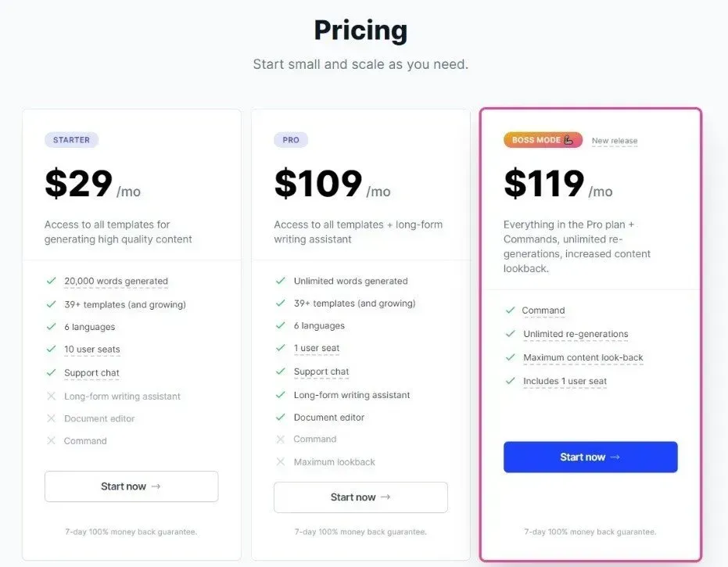This screenshot has width=728, height=567.
Task: Click the X icon beside Long-form writing assistant
Action: tap(51, 396)
